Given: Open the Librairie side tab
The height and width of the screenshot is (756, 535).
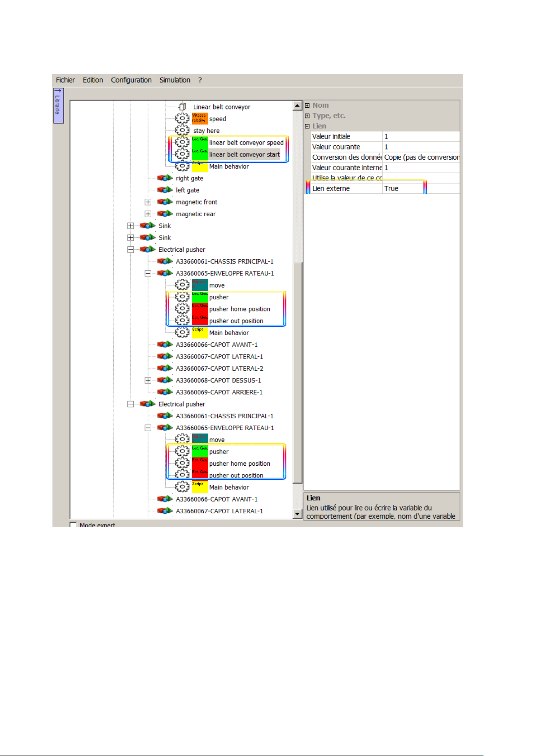Looking at the screenshot, I should coord(58,105).
